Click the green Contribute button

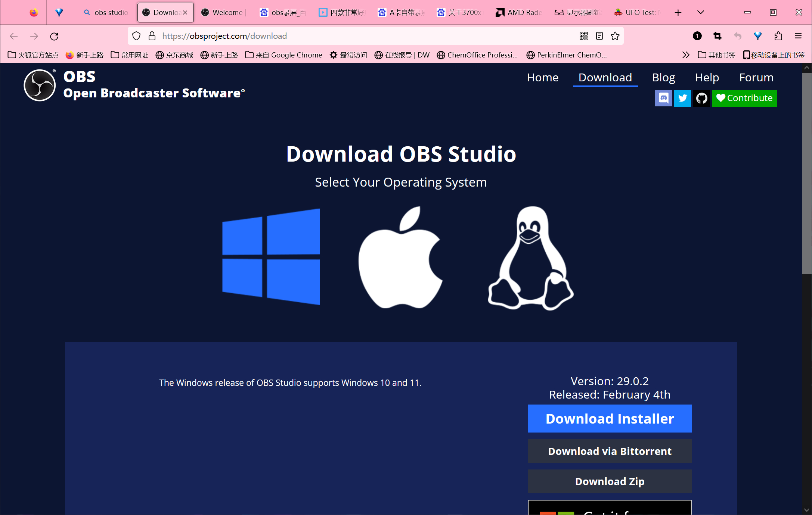(744, 98)
